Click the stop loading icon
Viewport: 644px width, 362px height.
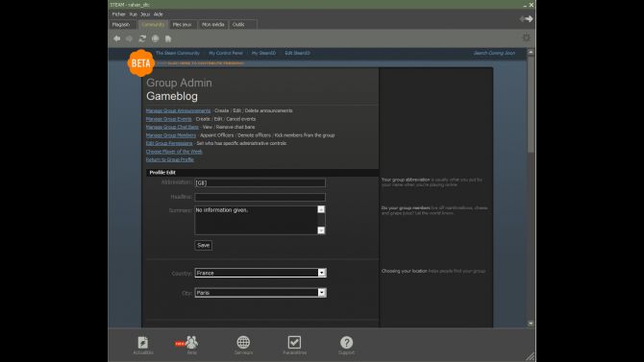click(156, 38)
